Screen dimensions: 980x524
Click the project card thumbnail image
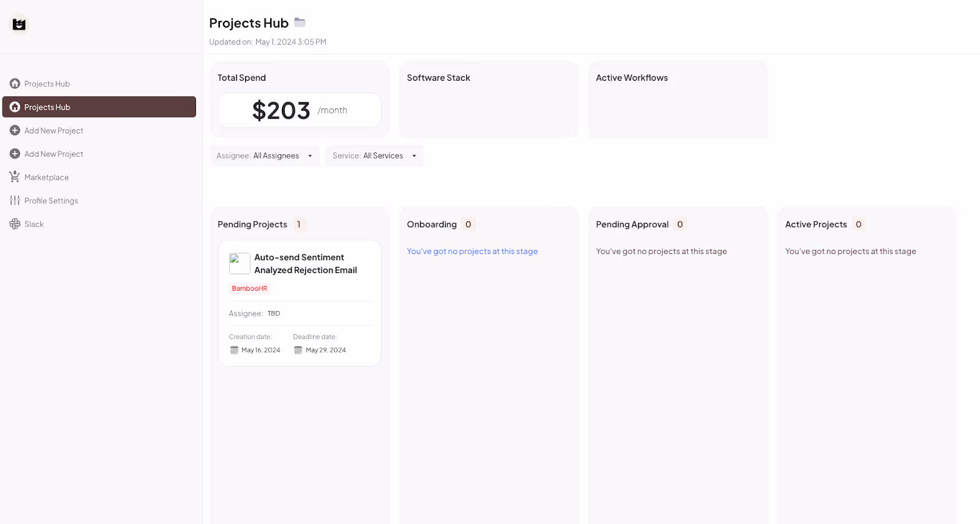pos(239,263)
